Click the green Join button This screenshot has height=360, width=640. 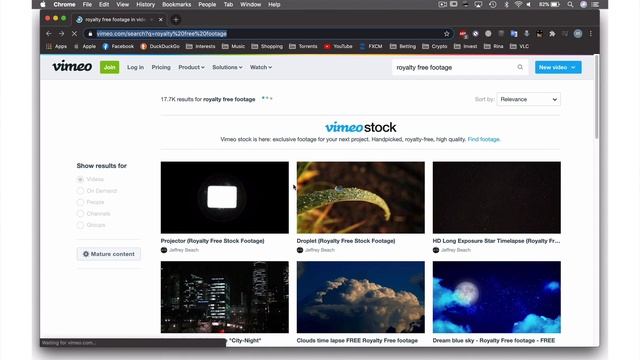coord(109,67)
